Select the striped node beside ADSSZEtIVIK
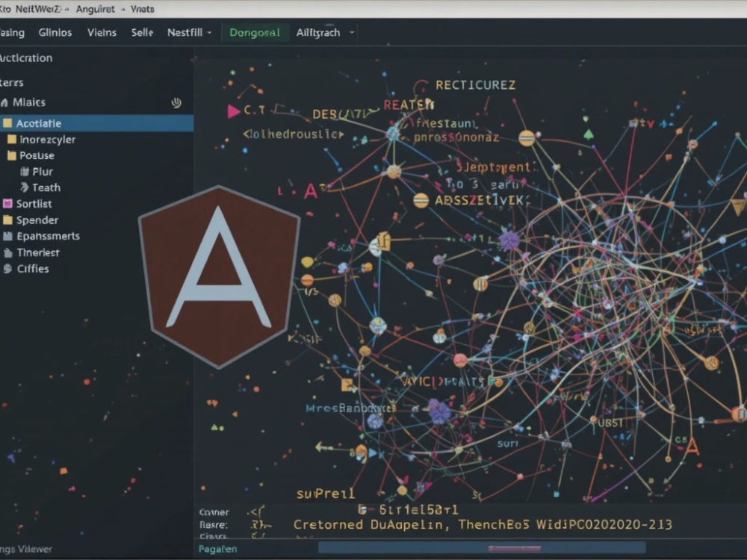747x560 pixels. tap(421, 201)
